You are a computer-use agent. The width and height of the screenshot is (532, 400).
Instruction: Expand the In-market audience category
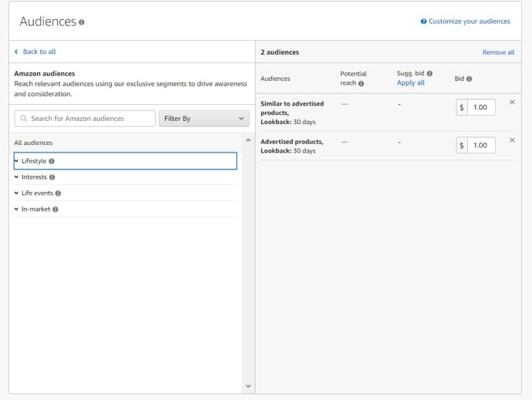pos(125,209)
